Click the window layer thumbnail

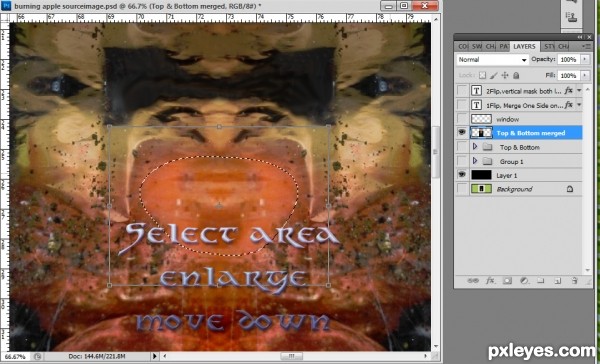coord(481,119)
